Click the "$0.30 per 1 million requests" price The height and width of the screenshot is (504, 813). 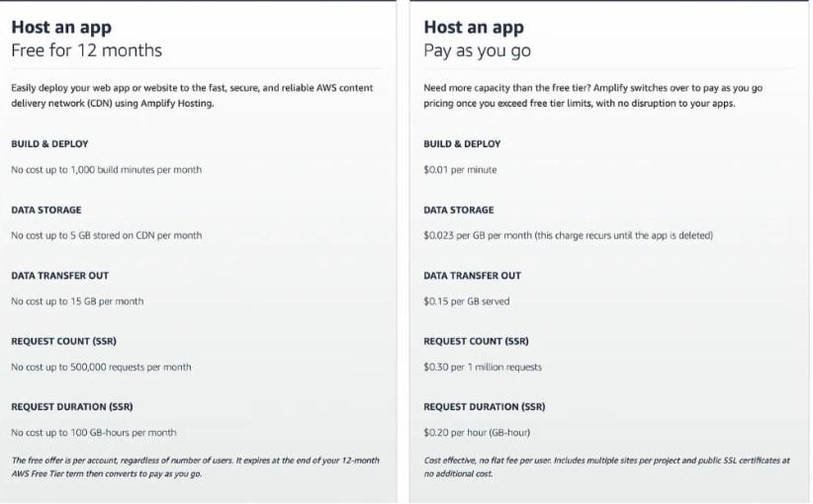point(483,367)
